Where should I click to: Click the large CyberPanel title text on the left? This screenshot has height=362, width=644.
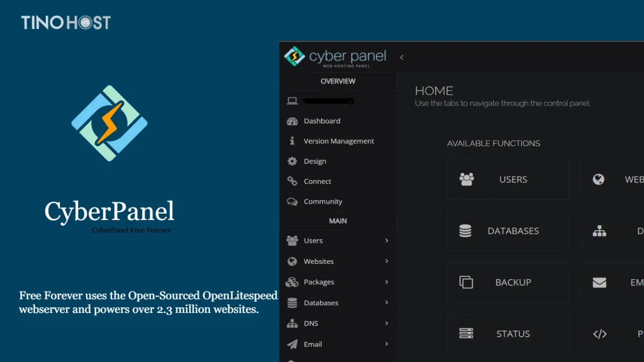point(109,211)
